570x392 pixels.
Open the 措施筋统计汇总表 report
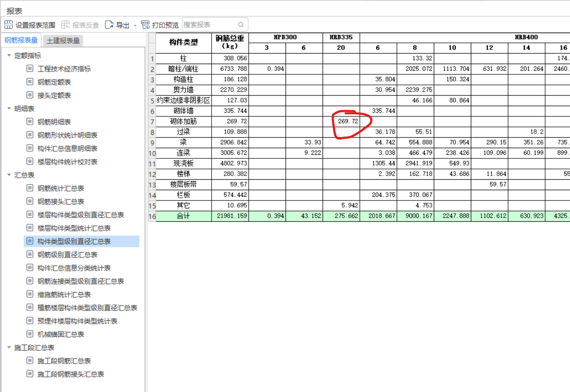64,295
